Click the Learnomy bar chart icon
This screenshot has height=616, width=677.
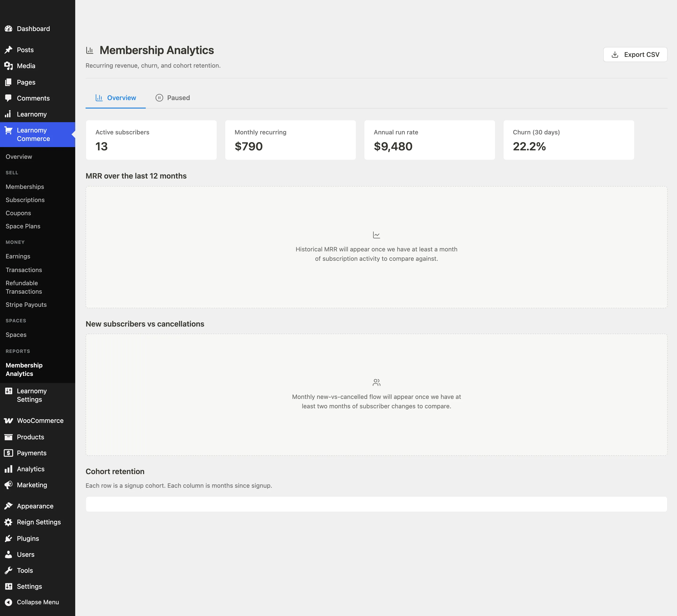click(x=8, y=114)
